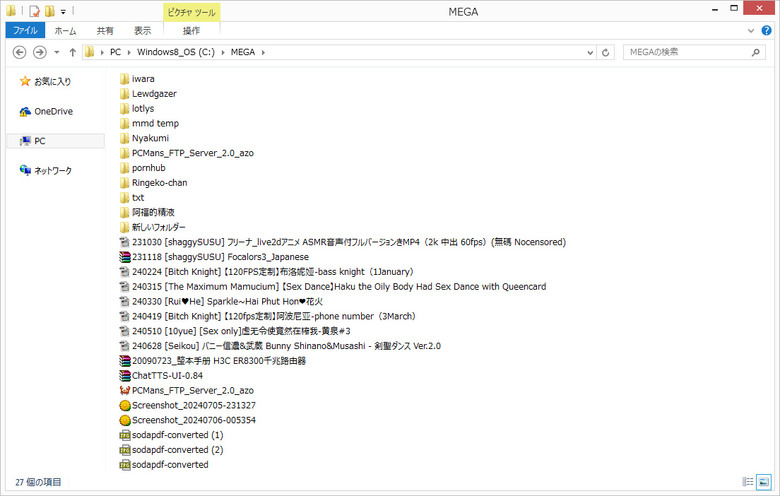Select the PCMans_FTP_Server_2.0_azo folder name
The height and width of the screenshot is (496, 780).
(193, 153)
